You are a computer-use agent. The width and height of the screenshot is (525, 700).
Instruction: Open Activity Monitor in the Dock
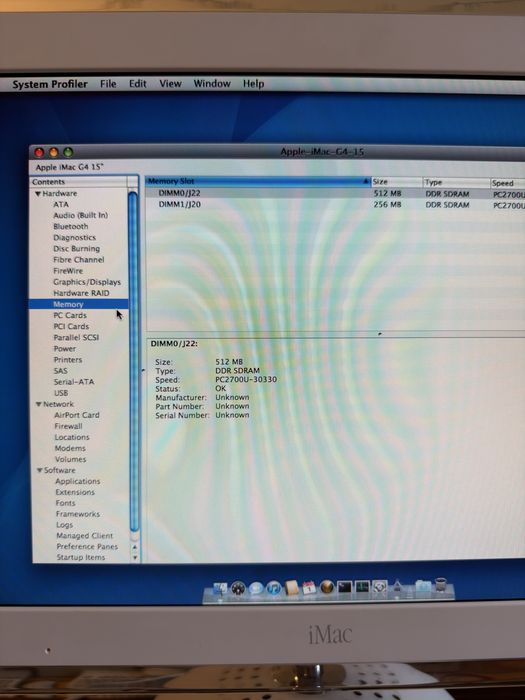pos(362,587)
